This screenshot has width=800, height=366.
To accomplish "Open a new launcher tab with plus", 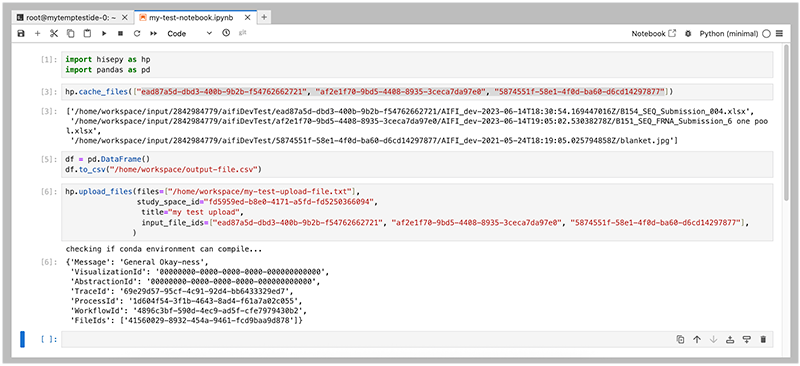I will coord(264,17).
